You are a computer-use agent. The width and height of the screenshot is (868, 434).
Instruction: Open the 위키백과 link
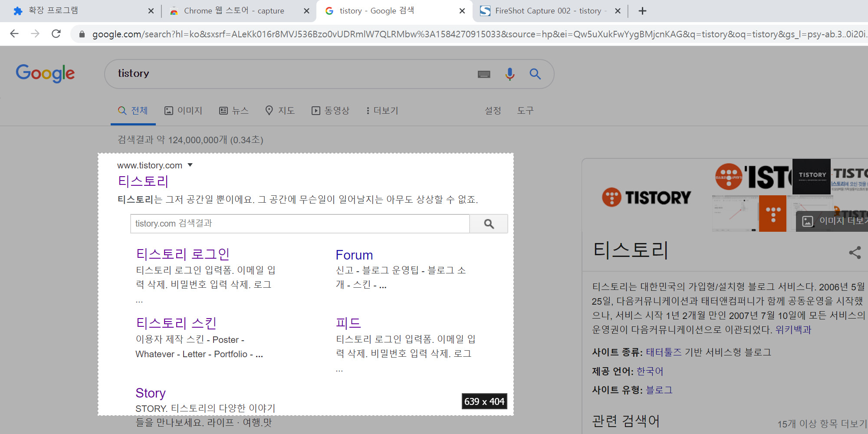(793, 330)
